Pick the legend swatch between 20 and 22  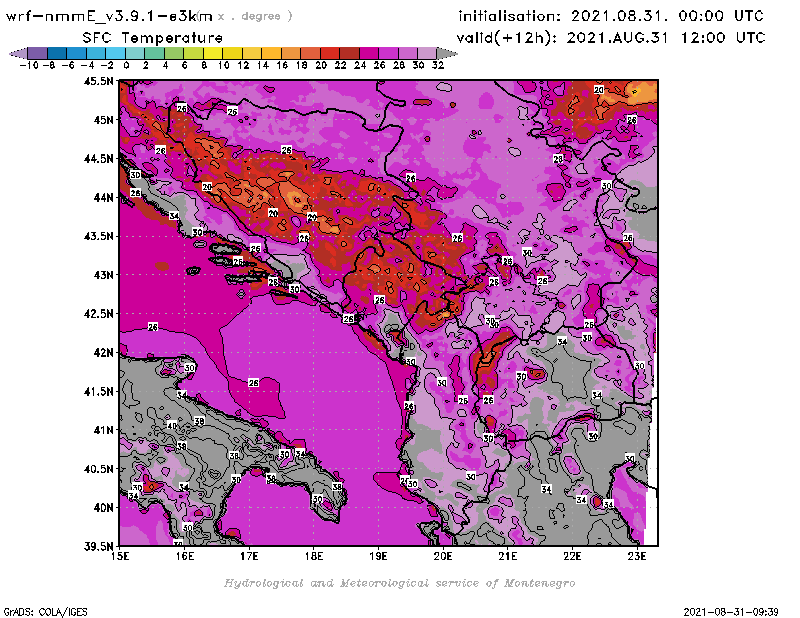click(x=329, y=53)
